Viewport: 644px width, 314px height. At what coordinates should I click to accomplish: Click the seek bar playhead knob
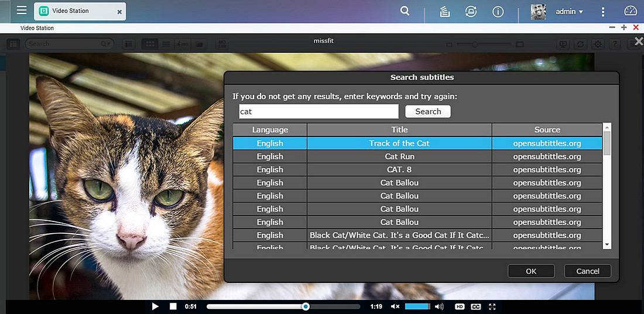point(305,306)
